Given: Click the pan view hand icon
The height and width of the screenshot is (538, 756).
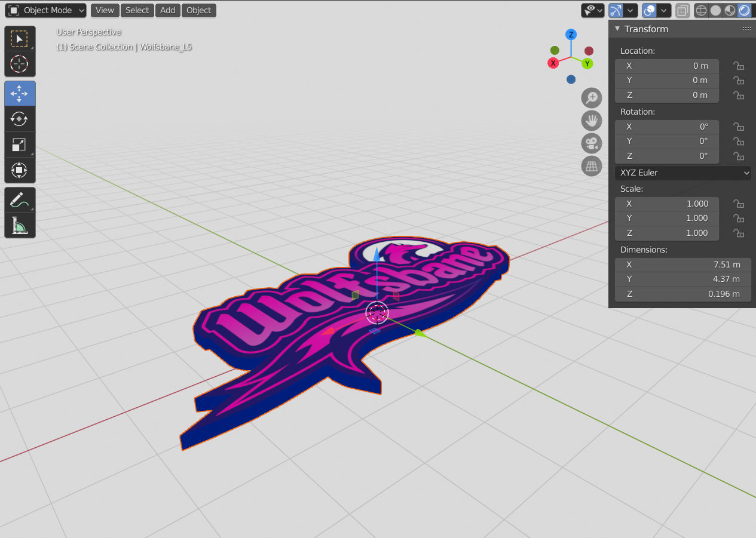Looking at the screenshot, I should point(592,121).
